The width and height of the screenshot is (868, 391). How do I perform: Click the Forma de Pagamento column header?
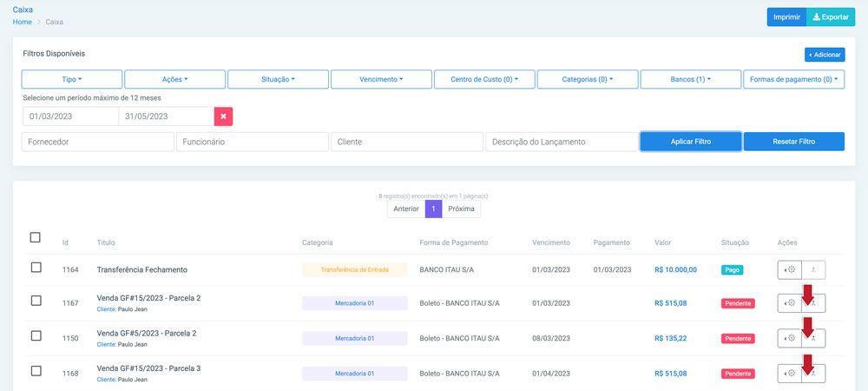coord(453,242)
